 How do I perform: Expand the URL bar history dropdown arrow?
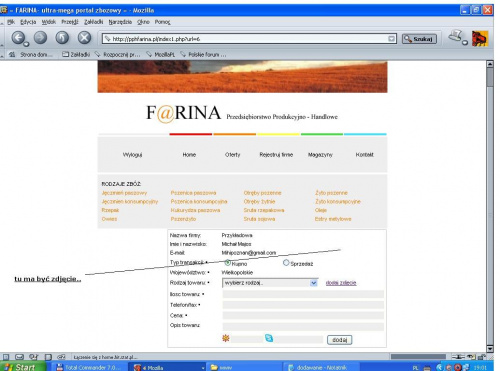[391, 39]
